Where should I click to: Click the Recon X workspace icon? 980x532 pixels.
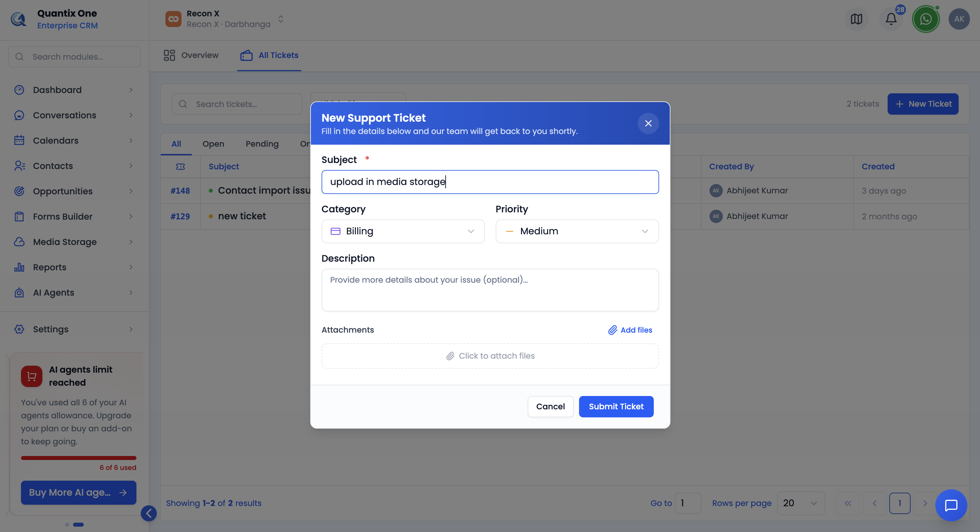[173, 19]
